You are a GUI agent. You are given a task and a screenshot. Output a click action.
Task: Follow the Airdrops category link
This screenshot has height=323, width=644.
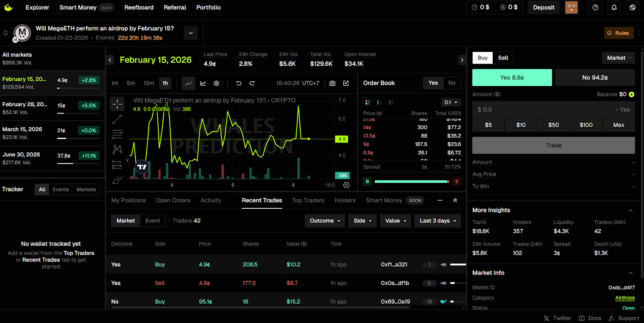coord(625,298)
